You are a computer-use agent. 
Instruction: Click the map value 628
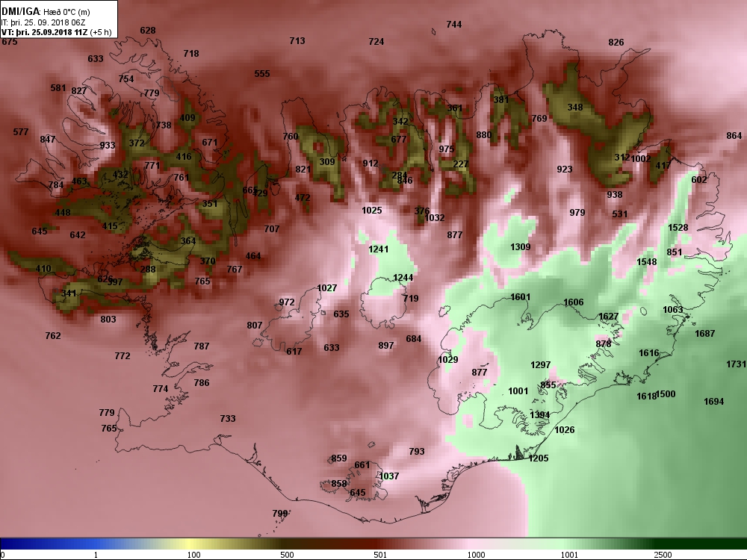click(x=148, y=31)
